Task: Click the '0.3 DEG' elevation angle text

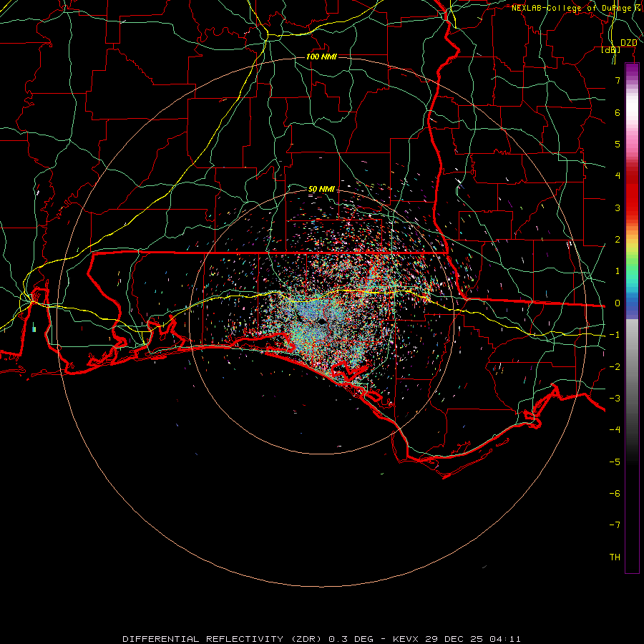Action: [351, 639]
